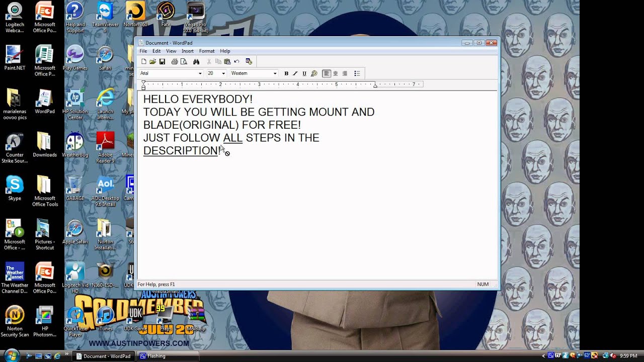This screenshot has width=644, height=362.
Task: Open the View menu
Action: [171, 51]
